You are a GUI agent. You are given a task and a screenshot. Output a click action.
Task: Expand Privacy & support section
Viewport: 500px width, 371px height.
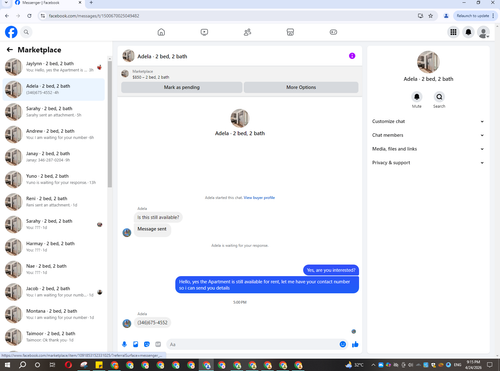point(428,163)
